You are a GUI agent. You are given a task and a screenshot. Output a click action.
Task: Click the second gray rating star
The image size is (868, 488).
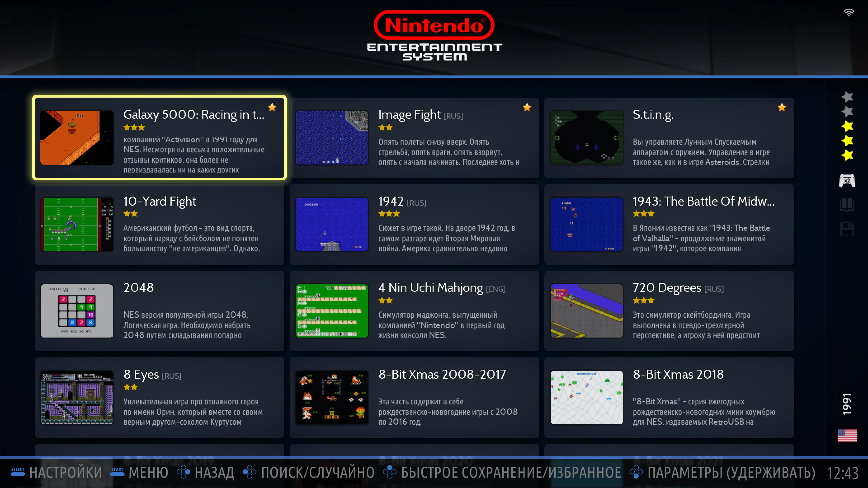point(847,111)
